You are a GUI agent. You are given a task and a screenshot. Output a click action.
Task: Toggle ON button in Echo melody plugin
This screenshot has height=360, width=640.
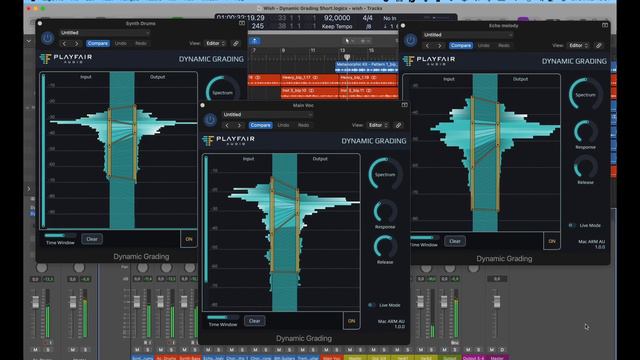click(x=552, y=241)
